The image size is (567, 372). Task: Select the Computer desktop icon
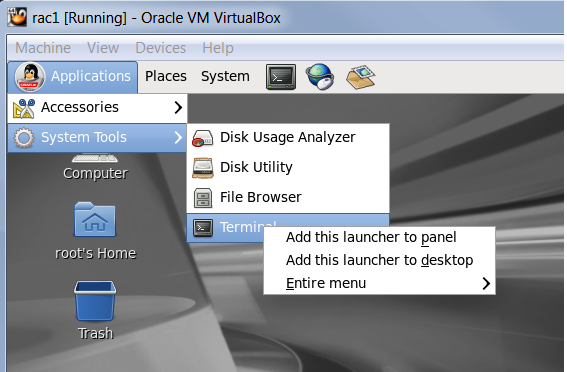pyautogui.click(x=95, y=158)
